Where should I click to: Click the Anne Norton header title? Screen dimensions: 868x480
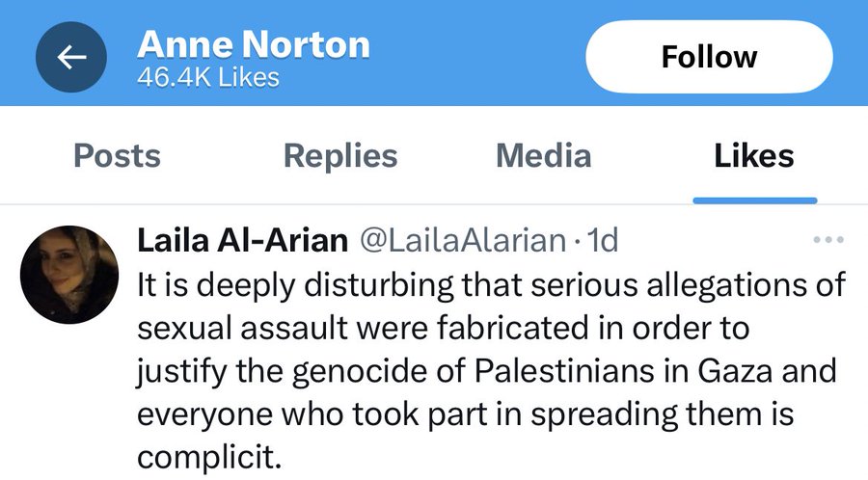point(254,44)
